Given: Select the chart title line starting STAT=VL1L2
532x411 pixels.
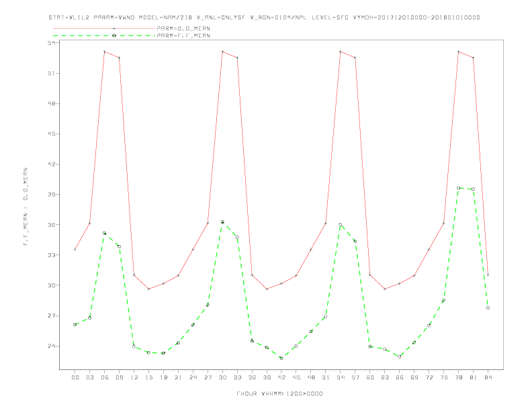Looking at the screenshot, I should coord(264,17).
